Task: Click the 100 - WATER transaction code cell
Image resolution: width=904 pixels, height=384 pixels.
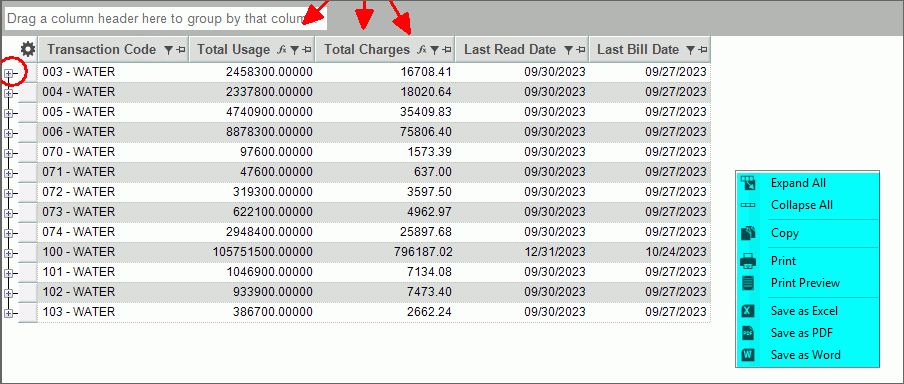Action: coord(114,252)
